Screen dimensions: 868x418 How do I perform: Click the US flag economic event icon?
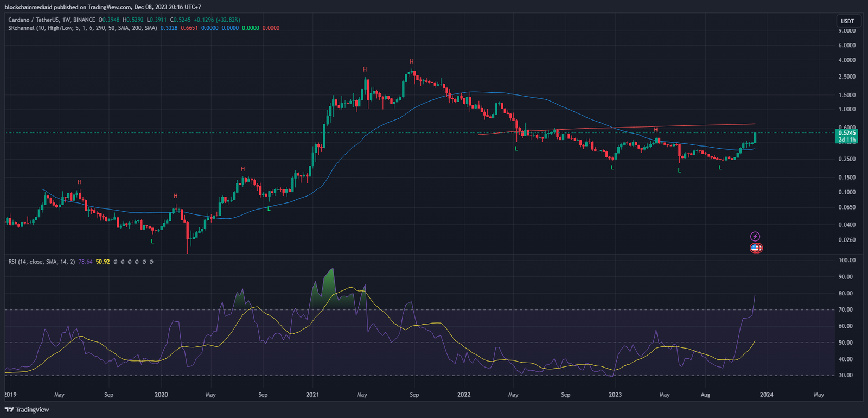click(756, 248)
